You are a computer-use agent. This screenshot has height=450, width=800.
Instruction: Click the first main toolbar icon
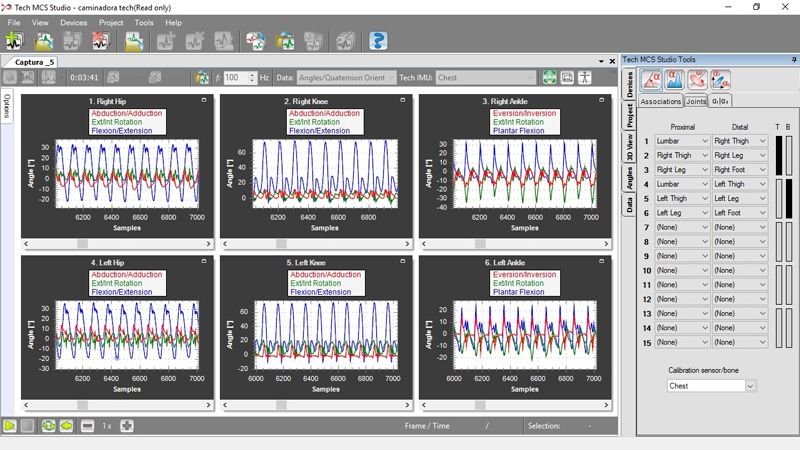(x=14, y=42)
